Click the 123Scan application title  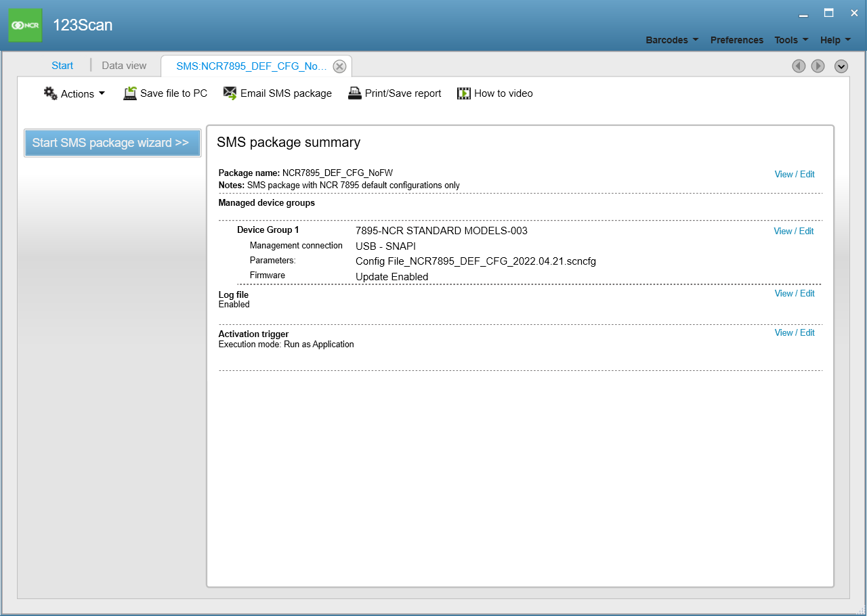83,25
